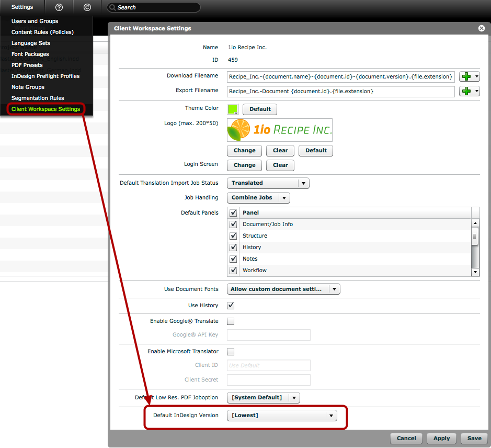
Task: Open the Job Handling Combine Jobs dropdown
Action: 258,198
